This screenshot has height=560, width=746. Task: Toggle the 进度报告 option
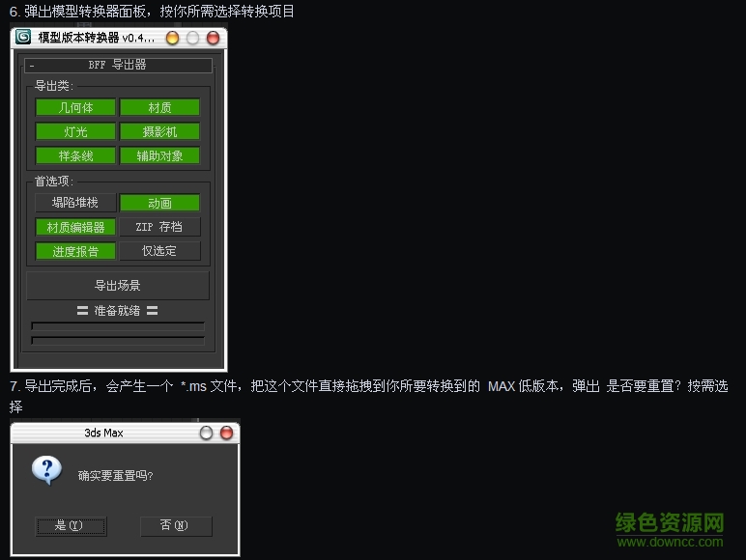pos(75,251)
